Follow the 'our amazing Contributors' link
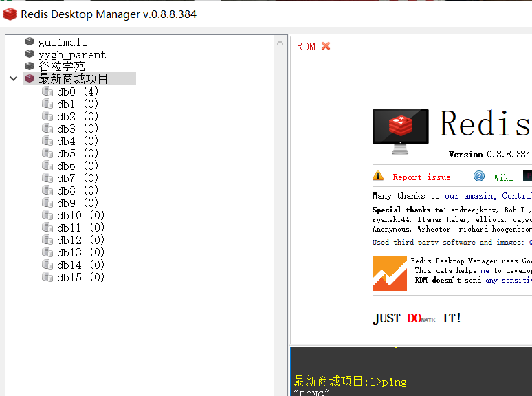 [488, 196]
